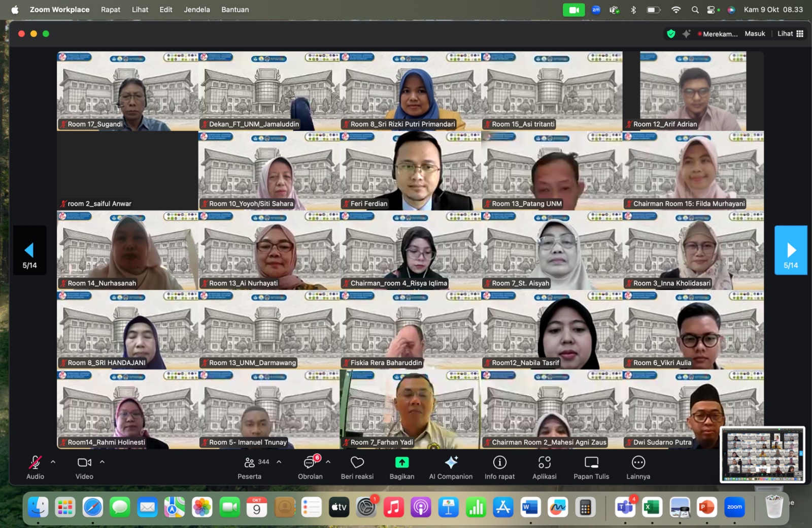Open the Beri reaksi heart icon
The width and height of the screenshot is (812, 528).
click(357, 463)
